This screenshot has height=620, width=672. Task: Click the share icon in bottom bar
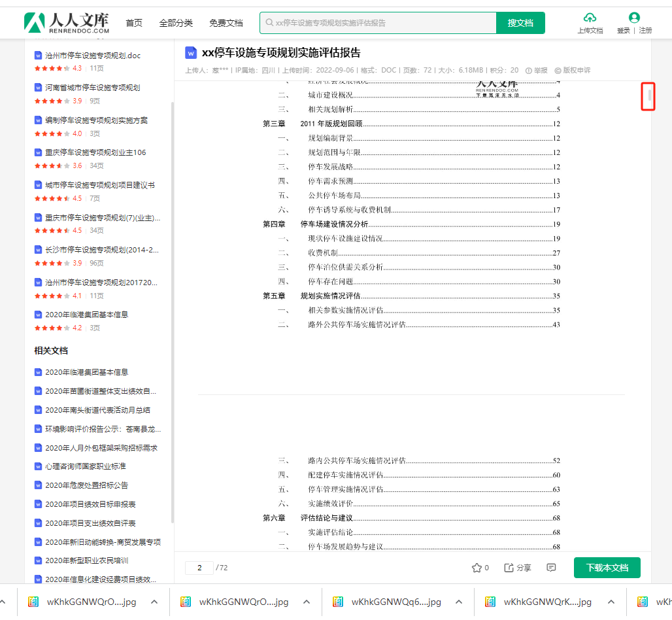pos(509,568)
